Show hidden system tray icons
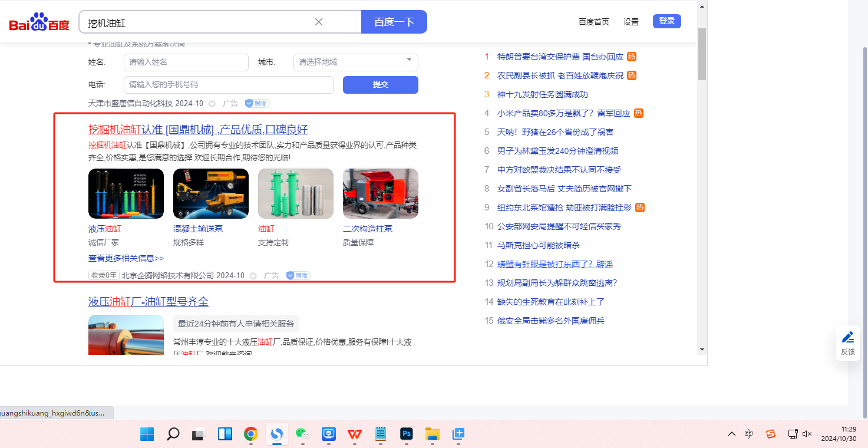The width and height of the screenshot is (868, 448). tap(731, 434)
